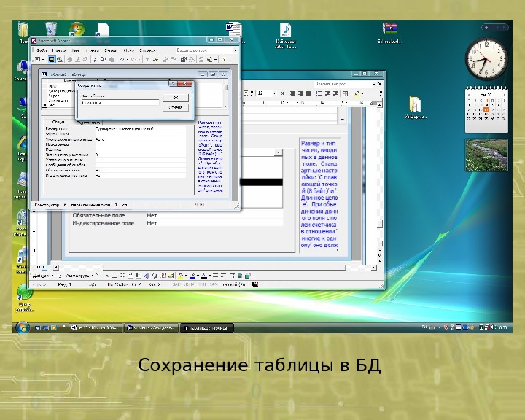Image resolution: width=525 pixels, height=420 pixels.
Task: Open the borders dropdown arrow in Word
Action: (x=351, y=93)
